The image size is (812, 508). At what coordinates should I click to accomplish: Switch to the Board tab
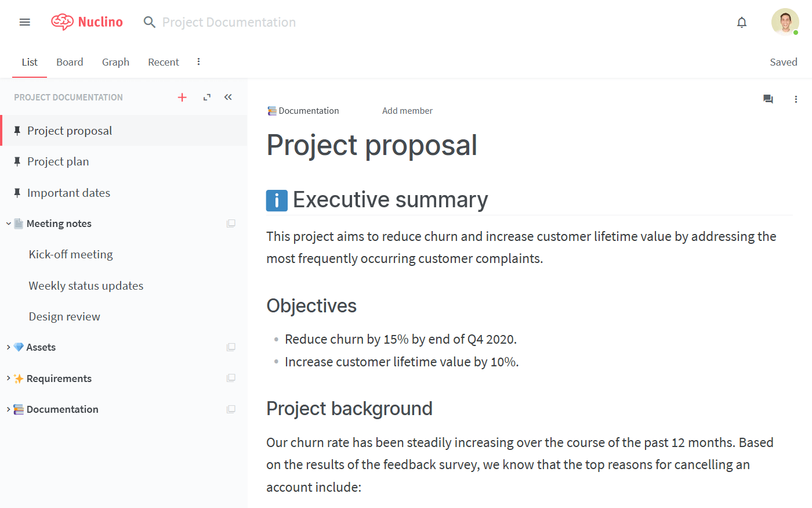pyautogui.click(x=70, y=62)
